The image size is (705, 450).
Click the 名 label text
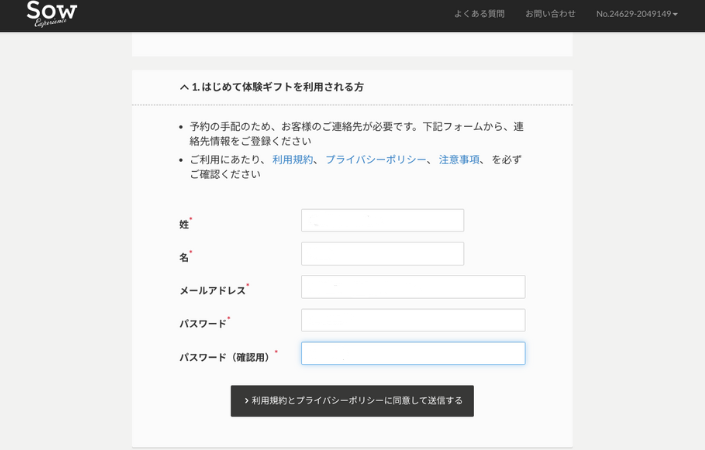click(184, 257)
